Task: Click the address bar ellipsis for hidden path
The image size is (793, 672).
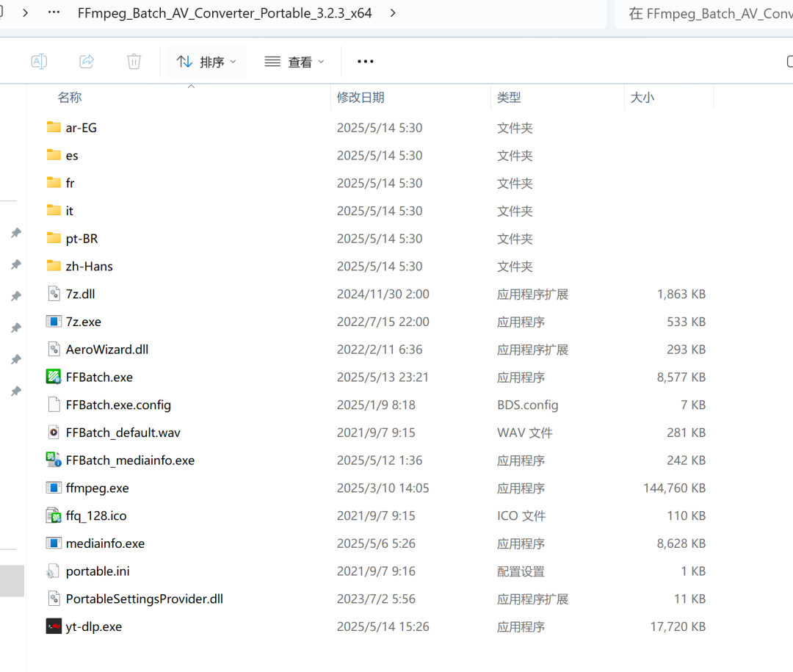Action: pyautogui.click(x=54, y=12)
